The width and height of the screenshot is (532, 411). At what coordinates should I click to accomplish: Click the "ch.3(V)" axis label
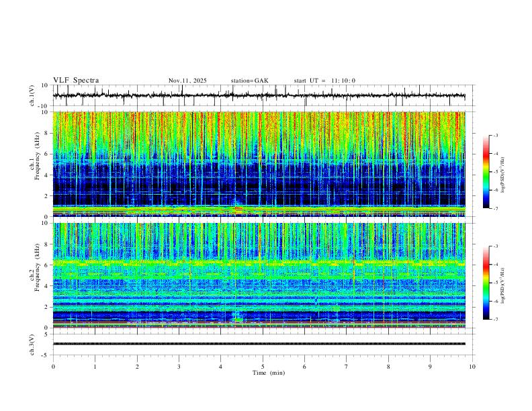click(x=32, y=345)
